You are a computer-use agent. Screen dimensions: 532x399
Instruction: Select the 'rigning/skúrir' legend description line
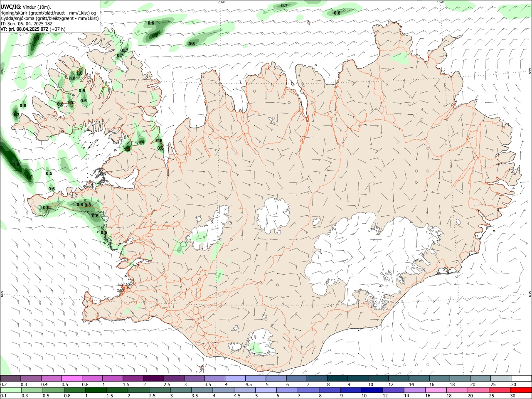[x=49, y=13]
